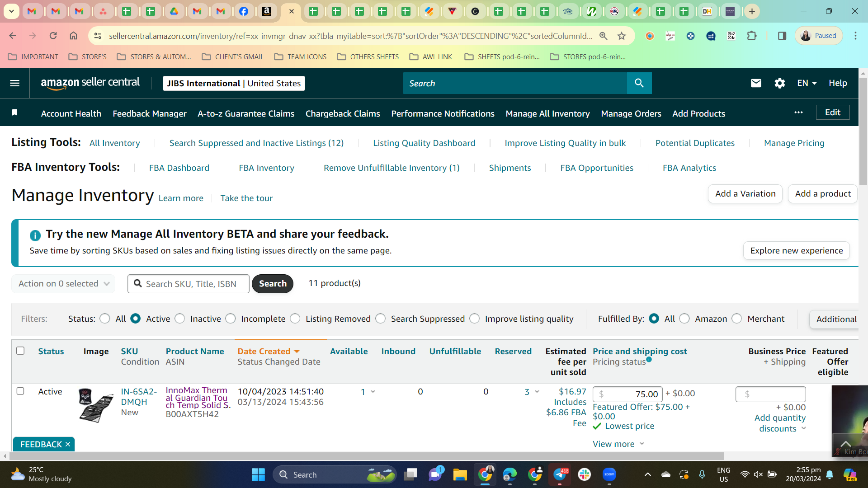
Task: Open the Facebook browser tab
Action: coord(244,11)
